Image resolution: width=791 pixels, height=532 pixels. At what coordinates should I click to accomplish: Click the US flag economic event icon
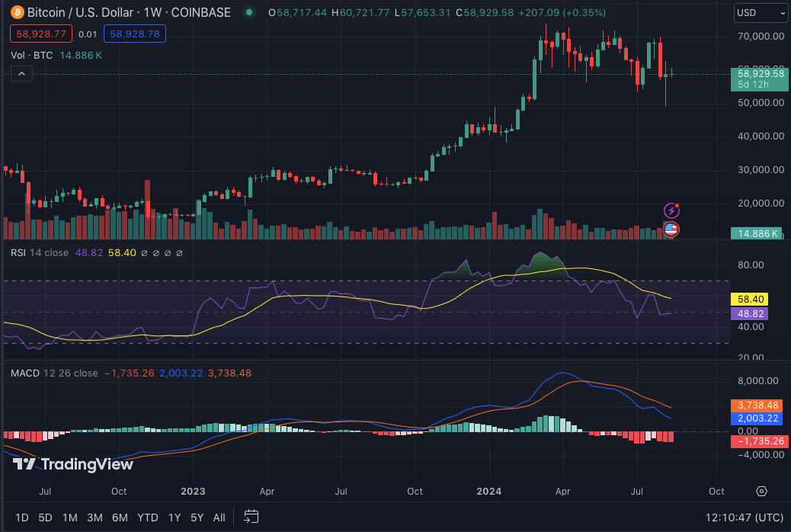(671, 228)
